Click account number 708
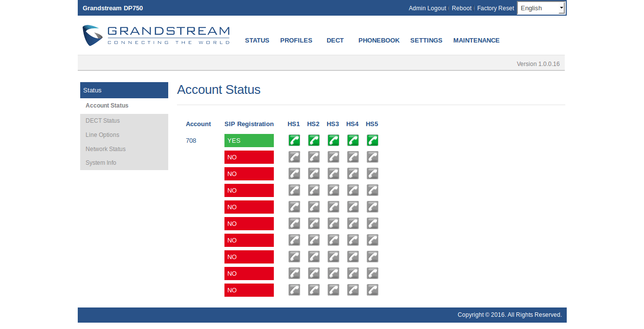The image size is (644, 329). tap(191, 141)
